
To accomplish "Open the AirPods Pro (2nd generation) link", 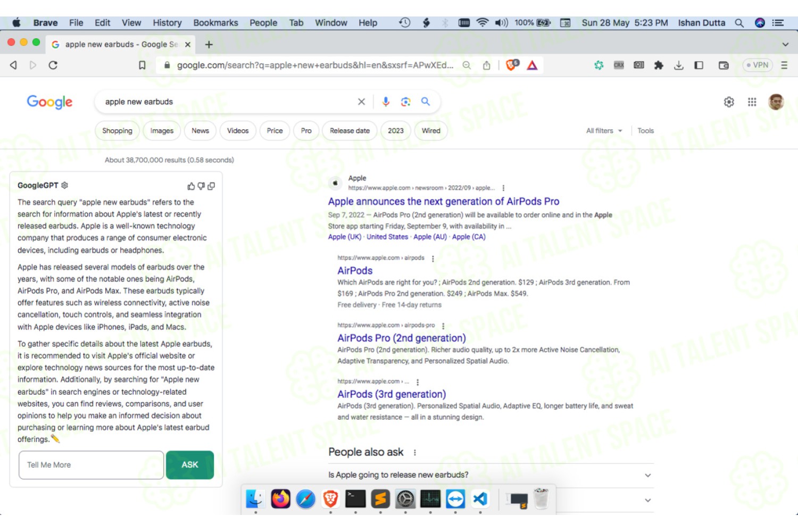I will pyautogui.click(x=402, y=338).
